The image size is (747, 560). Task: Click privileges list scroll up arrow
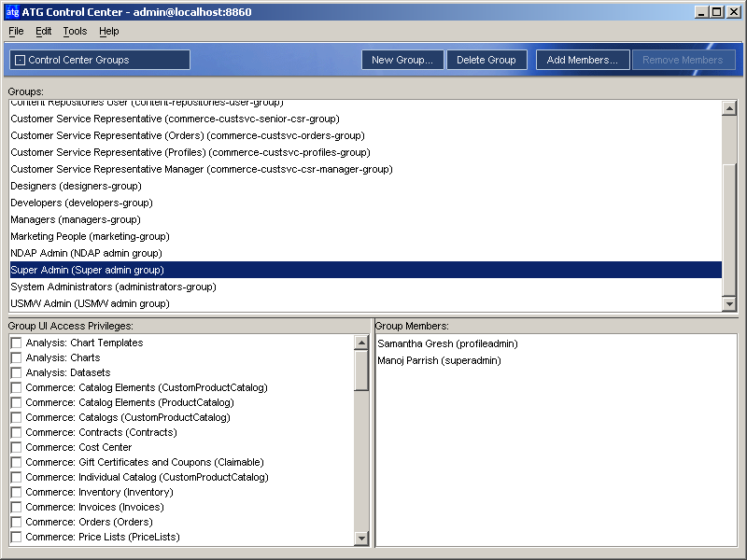click(361, 343)
